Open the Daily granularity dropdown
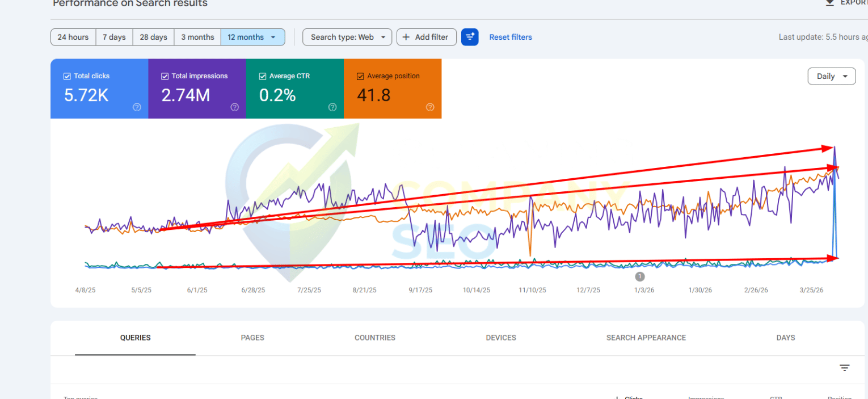This screenshot has height=399, width=868. (x=832, y=76)
